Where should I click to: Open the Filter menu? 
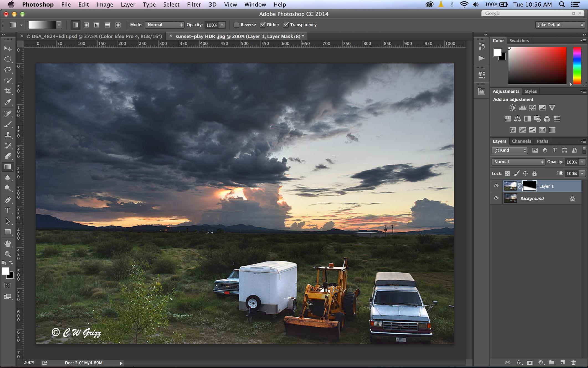pos(194,4)
